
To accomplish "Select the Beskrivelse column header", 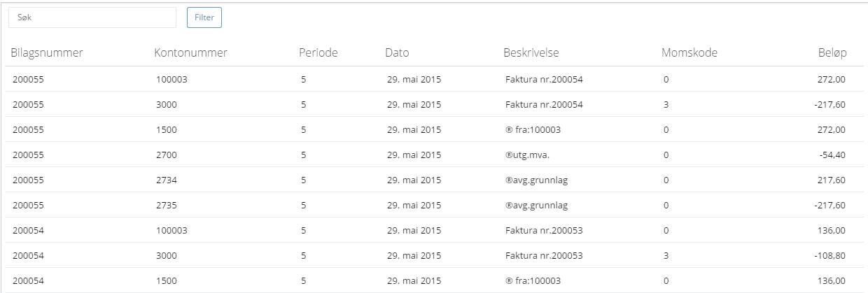I will 531,52.
